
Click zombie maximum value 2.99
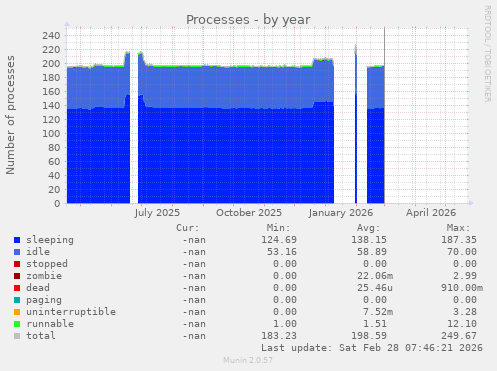coord(465,276)
